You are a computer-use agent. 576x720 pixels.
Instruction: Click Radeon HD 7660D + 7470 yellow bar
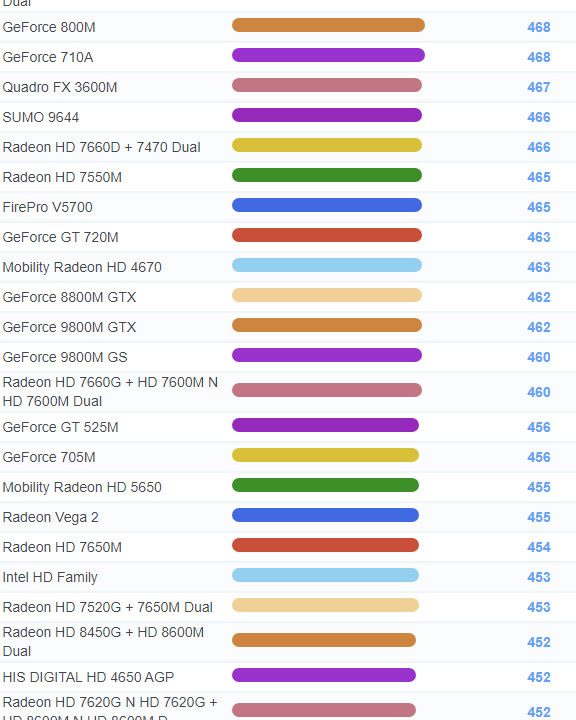point(327,145)
